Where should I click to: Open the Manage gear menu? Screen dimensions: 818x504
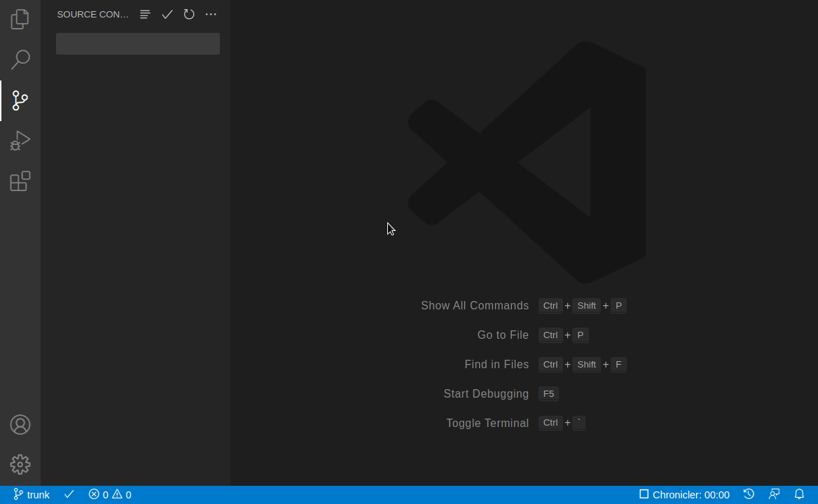[20, 464]
